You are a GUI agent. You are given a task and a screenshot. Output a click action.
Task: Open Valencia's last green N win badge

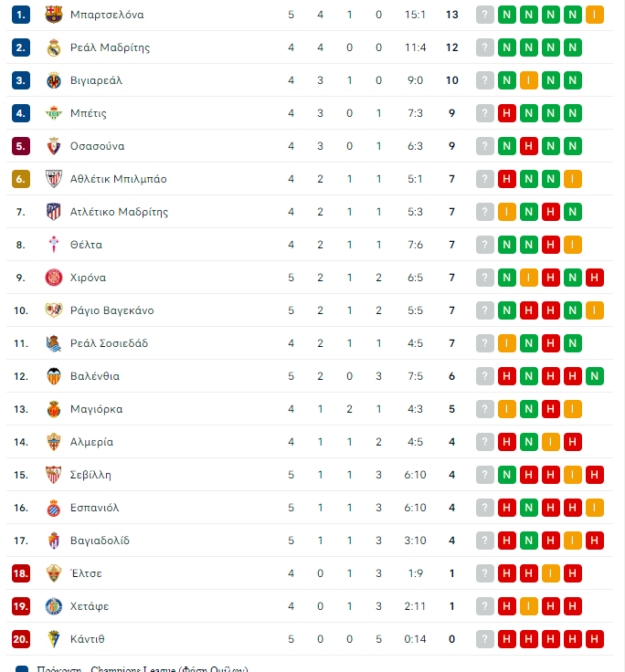coord(595,376)
